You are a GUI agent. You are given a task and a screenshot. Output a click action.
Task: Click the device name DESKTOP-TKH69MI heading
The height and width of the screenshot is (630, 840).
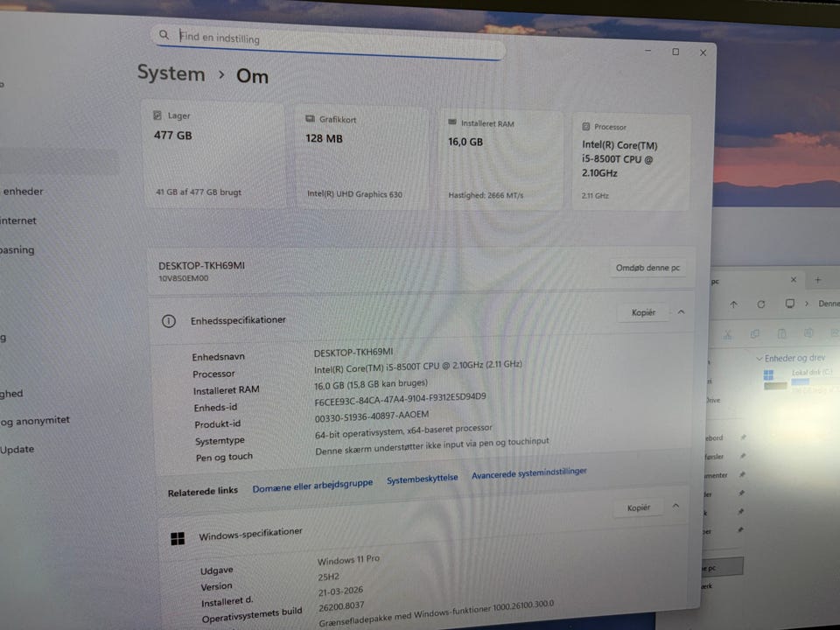201,266
